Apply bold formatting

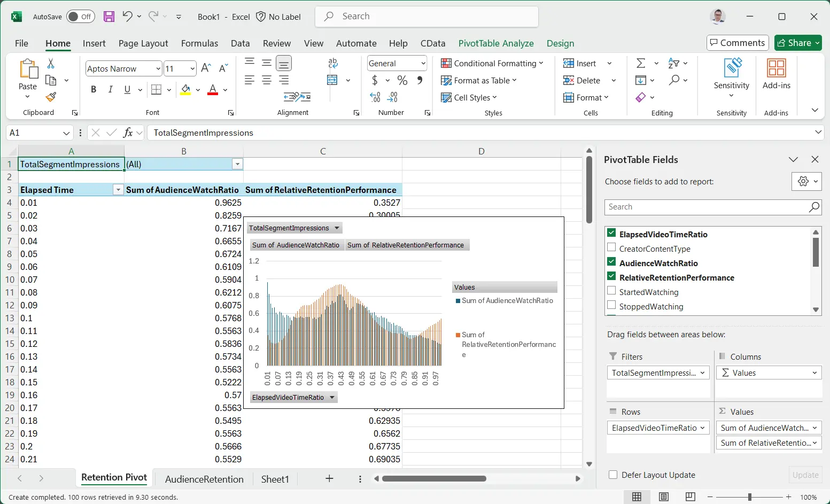[x=94, y=89]
